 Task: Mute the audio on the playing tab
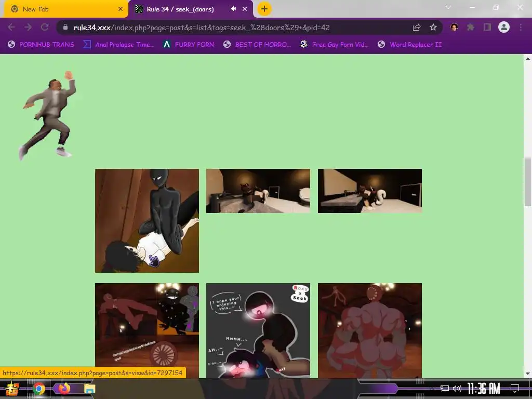point(233,9)
